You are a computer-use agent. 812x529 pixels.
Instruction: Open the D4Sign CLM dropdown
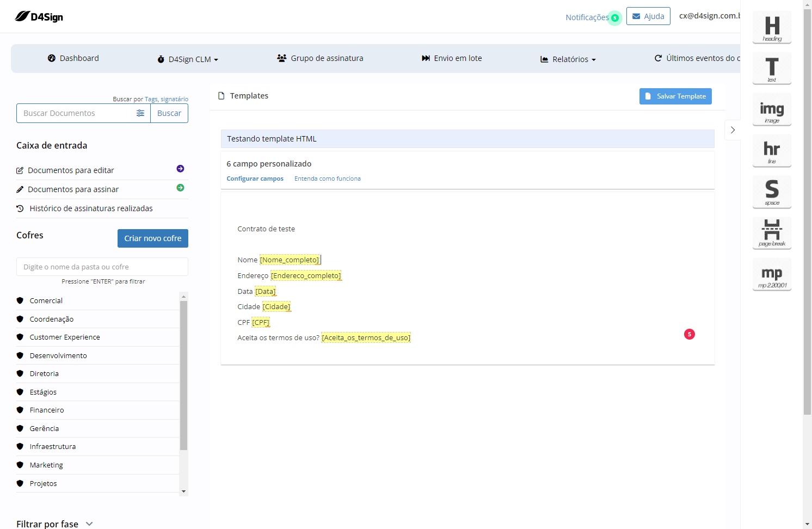coord(188,59)
